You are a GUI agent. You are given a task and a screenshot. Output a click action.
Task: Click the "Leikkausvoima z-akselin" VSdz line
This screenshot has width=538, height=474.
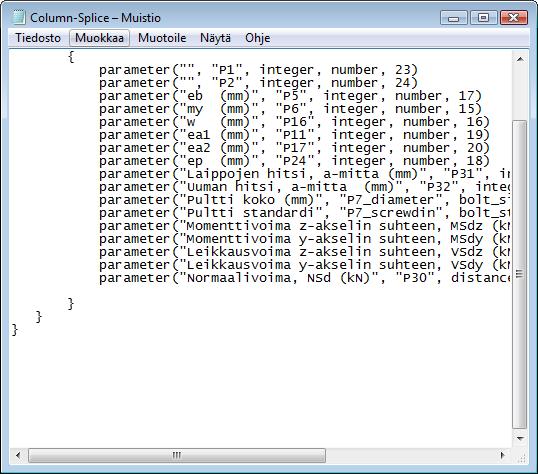pos(305,252)
